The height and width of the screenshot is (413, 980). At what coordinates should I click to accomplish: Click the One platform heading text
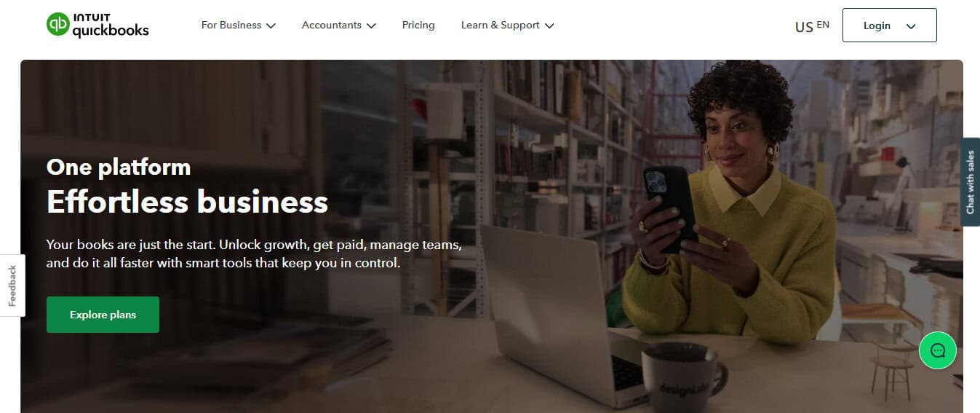click(119, 167)
